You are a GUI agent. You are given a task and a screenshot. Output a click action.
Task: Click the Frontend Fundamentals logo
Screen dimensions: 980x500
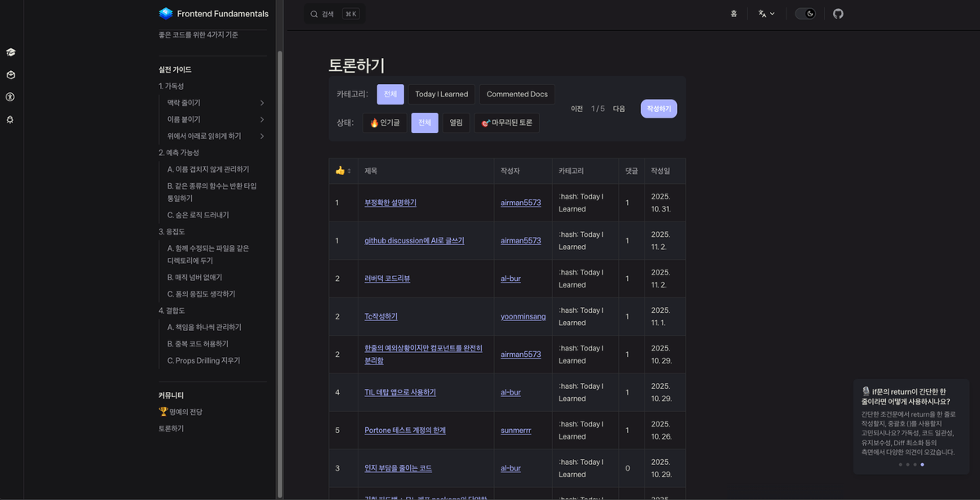[166, 14]
